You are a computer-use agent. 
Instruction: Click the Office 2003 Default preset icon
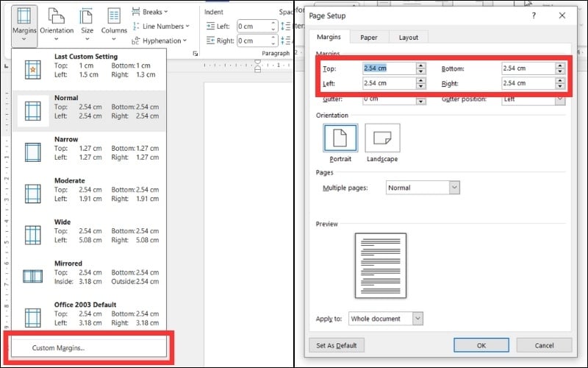(x=33, y=318)
